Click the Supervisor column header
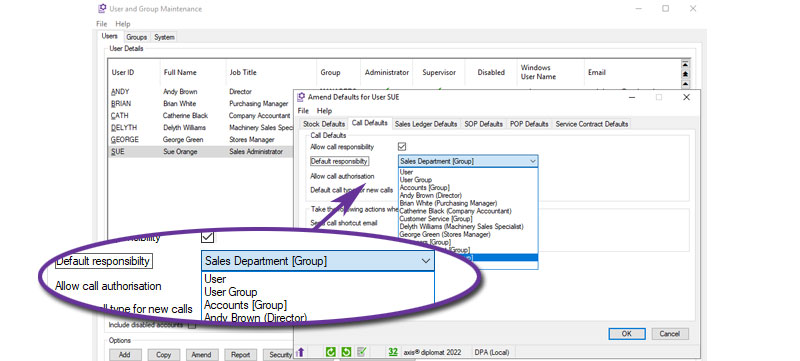800x361 pixels. [439, 72]
